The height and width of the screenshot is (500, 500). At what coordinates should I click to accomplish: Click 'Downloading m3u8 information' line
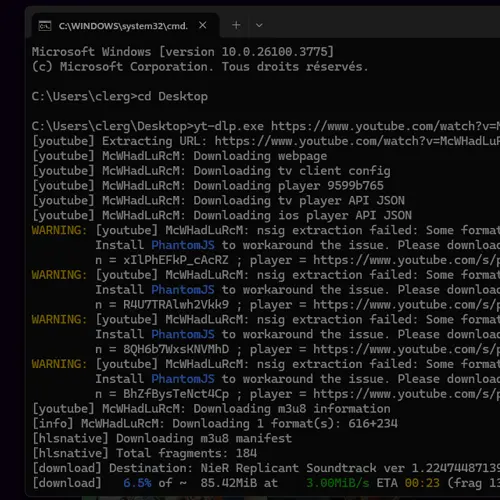coord(211,409)
